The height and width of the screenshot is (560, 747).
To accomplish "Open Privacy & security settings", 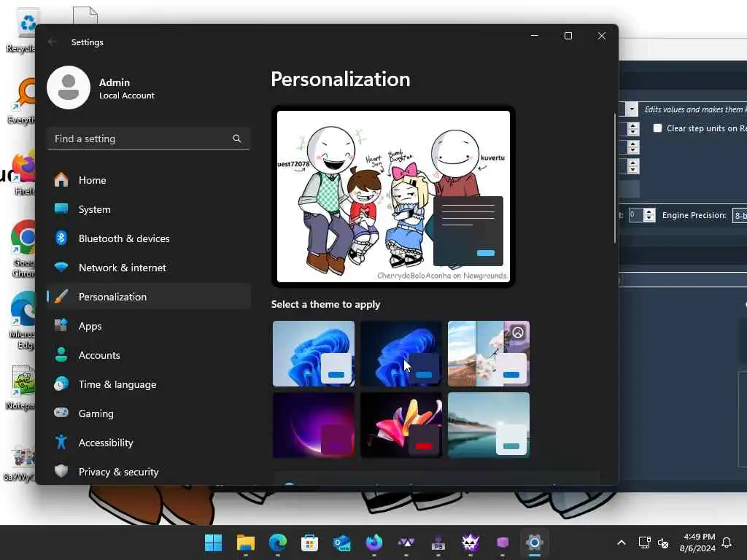I will point(149,472).
